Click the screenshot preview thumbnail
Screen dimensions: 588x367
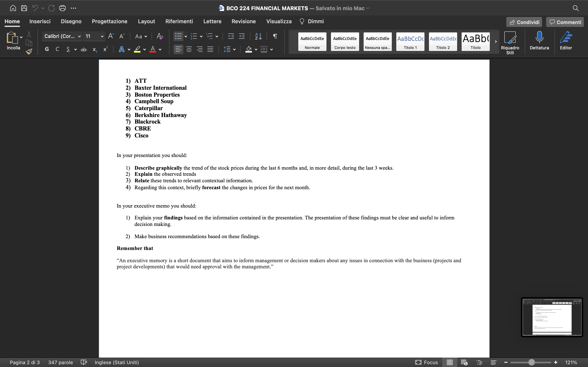coord(552,317)
